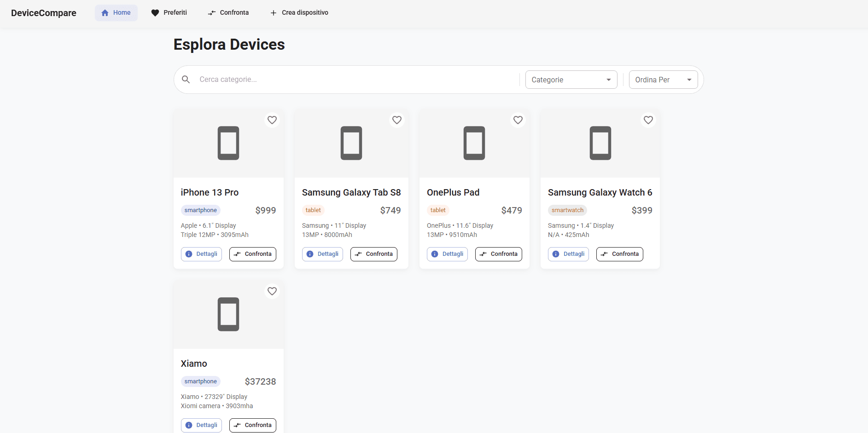Open the Ordina Per dropdown
The image size is (868, 433).
tap(664, 80)
